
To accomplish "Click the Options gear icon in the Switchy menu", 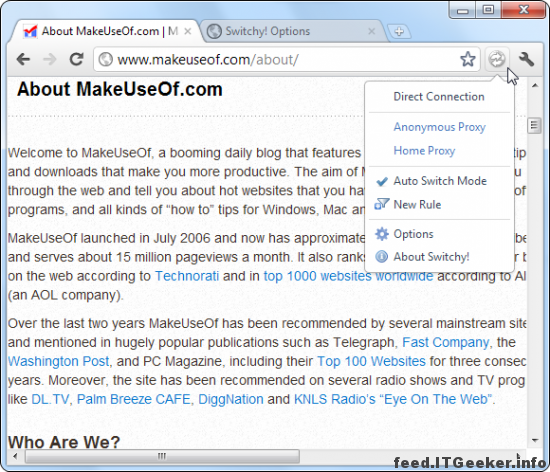I will point(382,234).
